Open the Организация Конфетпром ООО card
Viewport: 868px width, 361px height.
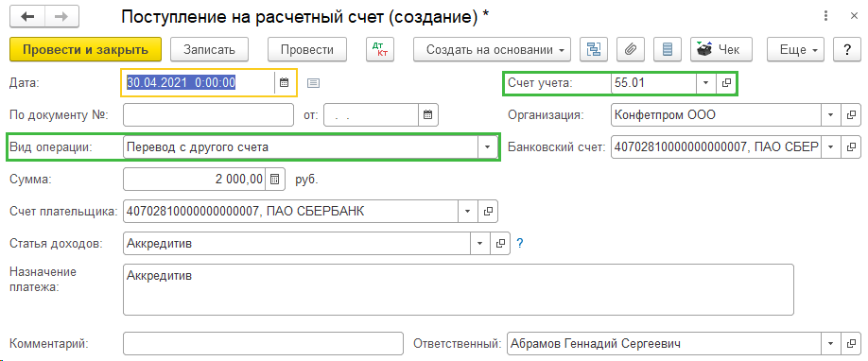point(851,115)
